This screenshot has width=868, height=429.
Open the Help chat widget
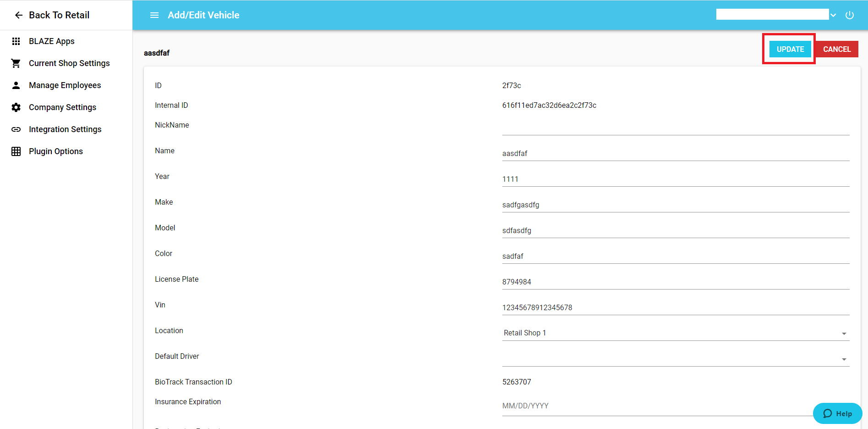837,413
